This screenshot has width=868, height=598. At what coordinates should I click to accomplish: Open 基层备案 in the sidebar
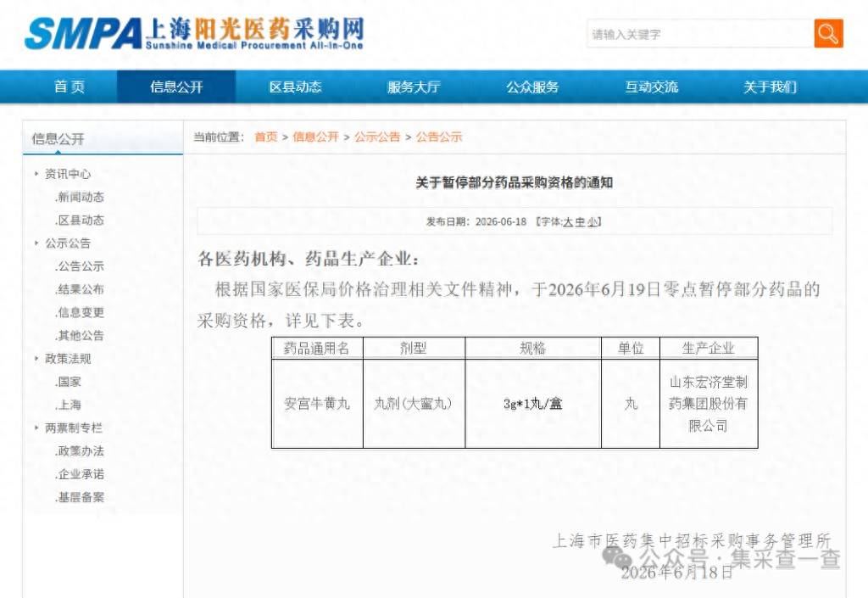pyautogui.click(x=80, y=497)
